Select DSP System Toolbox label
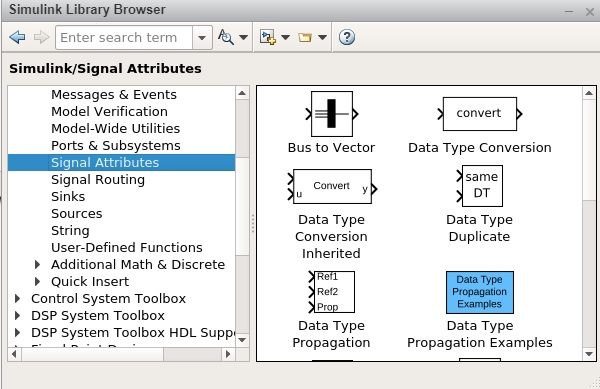This screenshot has height=389, width=600. (98, 316)
